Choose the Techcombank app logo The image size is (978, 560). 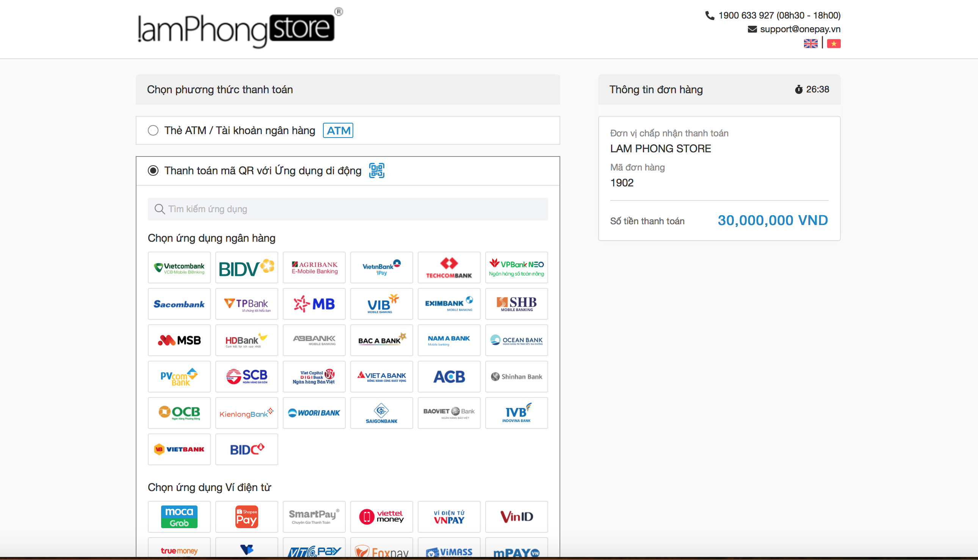tap(448, 268)
